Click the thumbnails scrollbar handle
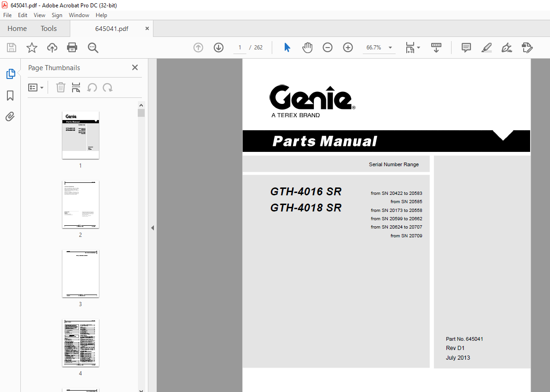550x392 pixels. point(141,113)
